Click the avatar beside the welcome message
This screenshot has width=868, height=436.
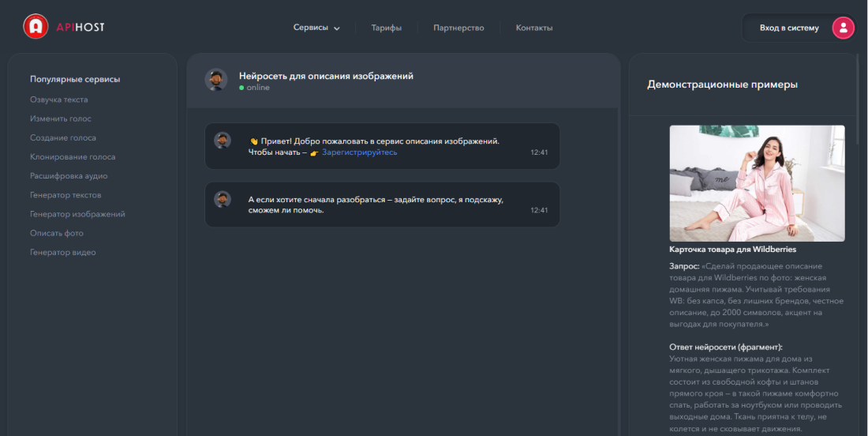[223, 141]
